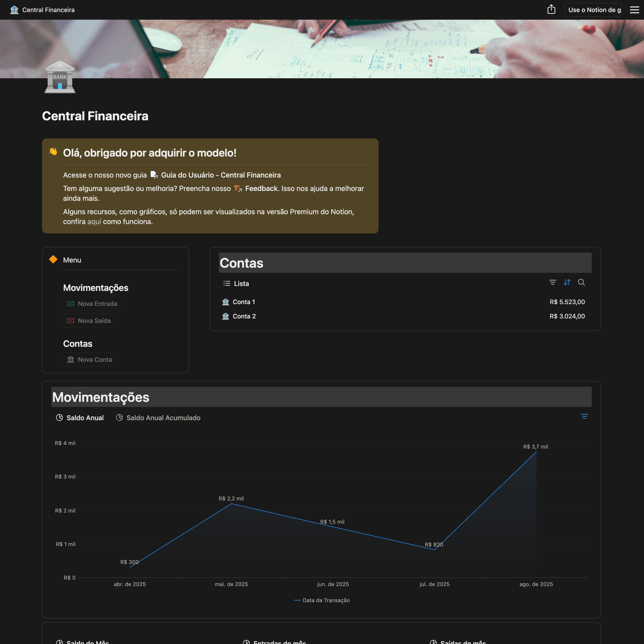Open the hamburger menu in the top bar

coord(634,10)
